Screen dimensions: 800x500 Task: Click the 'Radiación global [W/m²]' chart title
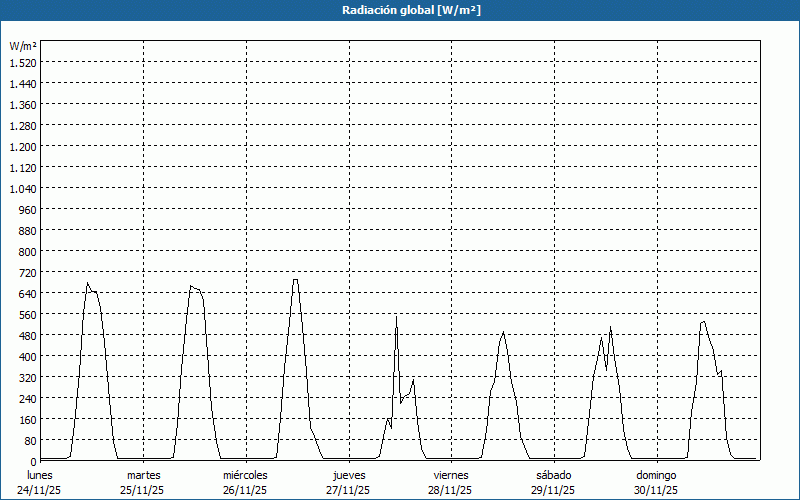(411, 10)
